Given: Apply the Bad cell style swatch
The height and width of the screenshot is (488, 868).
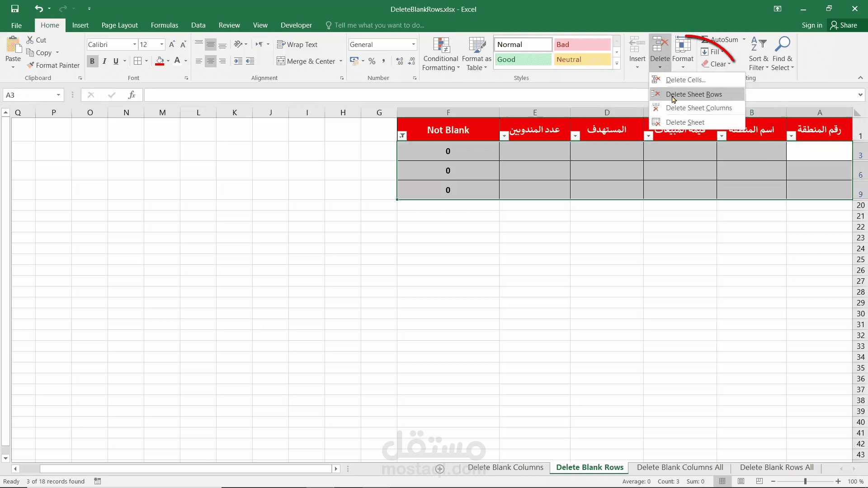Looking at the screenshot, I should click(582, 44).
